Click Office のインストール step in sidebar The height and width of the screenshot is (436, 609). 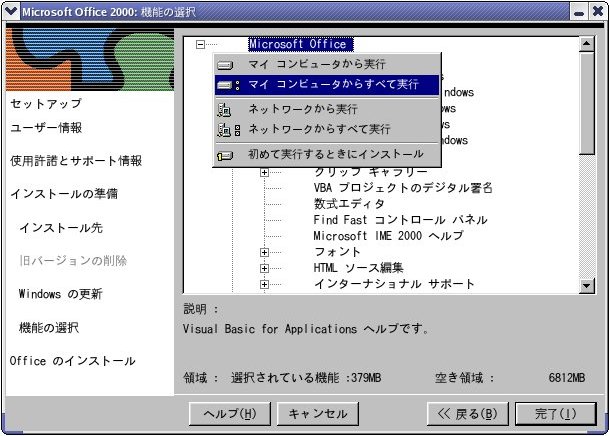pyautogui.click(x=73, y=361)
